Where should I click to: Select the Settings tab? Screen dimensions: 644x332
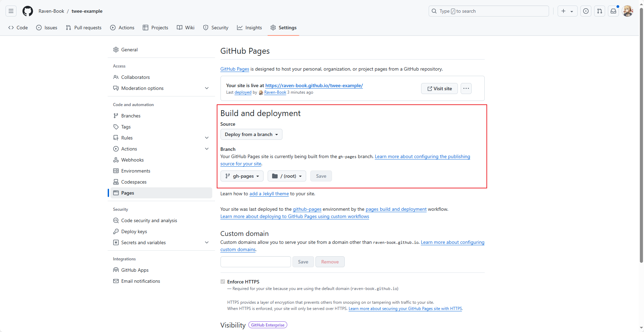(x=283, y=28)
